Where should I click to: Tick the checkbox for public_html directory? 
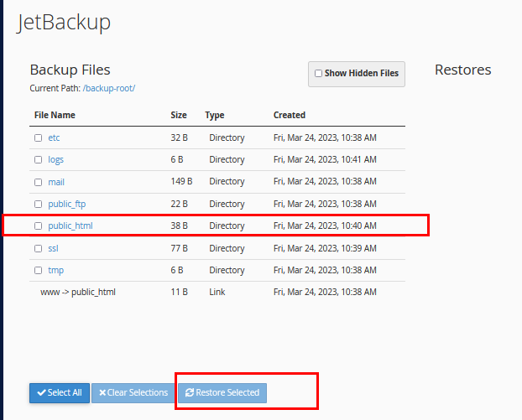tap(39, 226)
